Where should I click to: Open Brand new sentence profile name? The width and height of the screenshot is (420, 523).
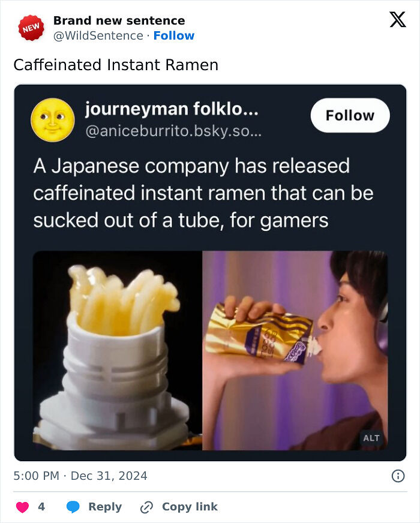point(119,20)
